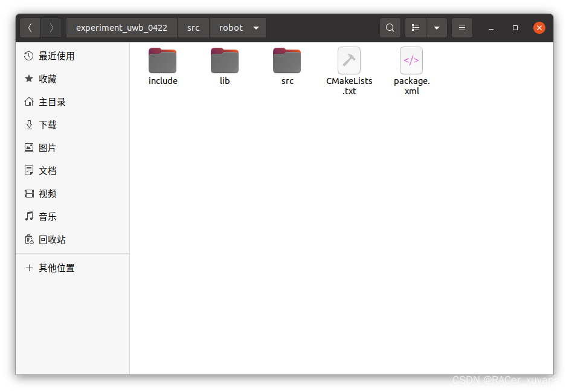This screenshot has height=392, width=569.
Task: Open 文档 in the sidebar
Action: click(72, 170)
